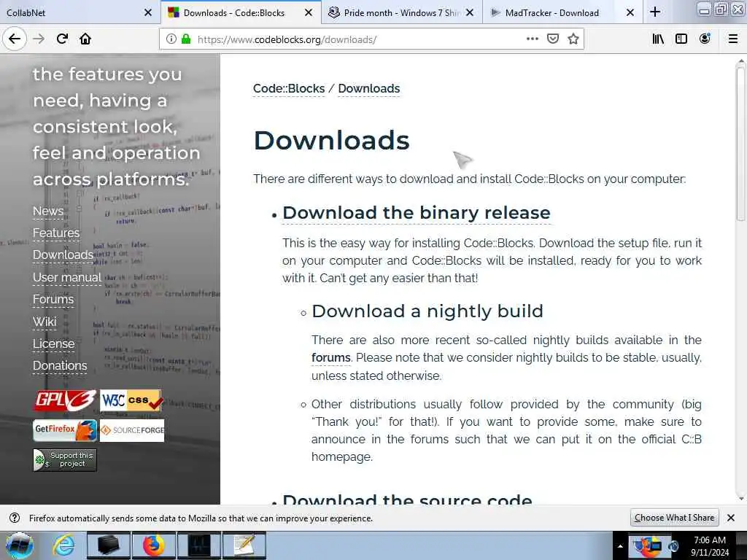Viewport: 747px width, 560px height.
Task: Launch Internet Explorer from taskbar
Action: (63, 545)
